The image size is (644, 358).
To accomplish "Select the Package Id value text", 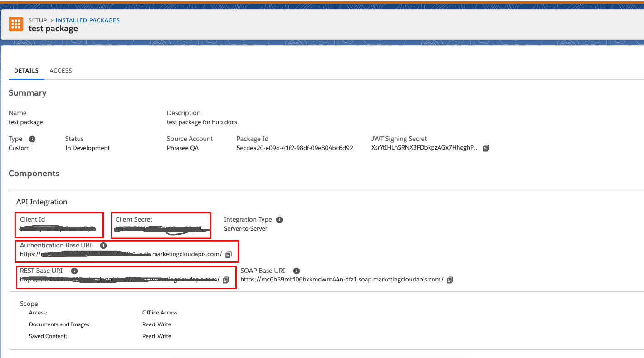I will pyautogui.click(x=295, y=148).
